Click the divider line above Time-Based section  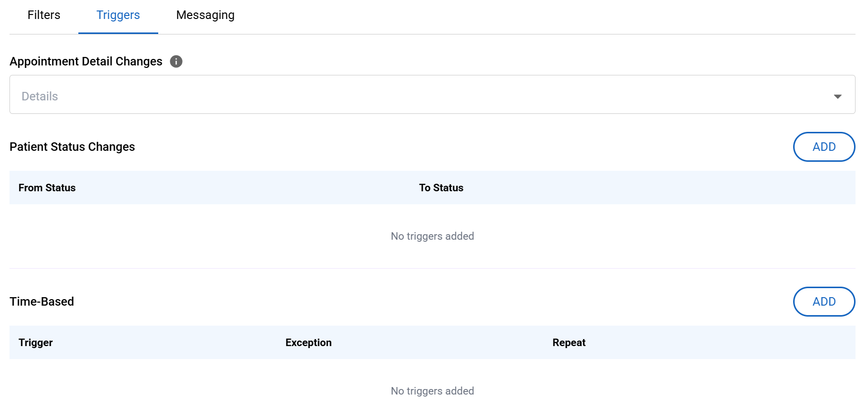click(432, 269)
